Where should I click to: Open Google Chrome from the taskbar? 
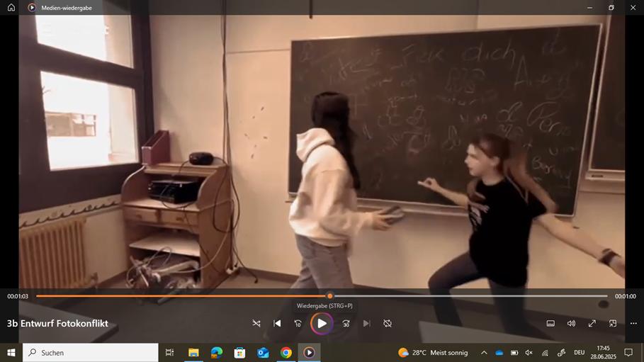pos(286,352)
